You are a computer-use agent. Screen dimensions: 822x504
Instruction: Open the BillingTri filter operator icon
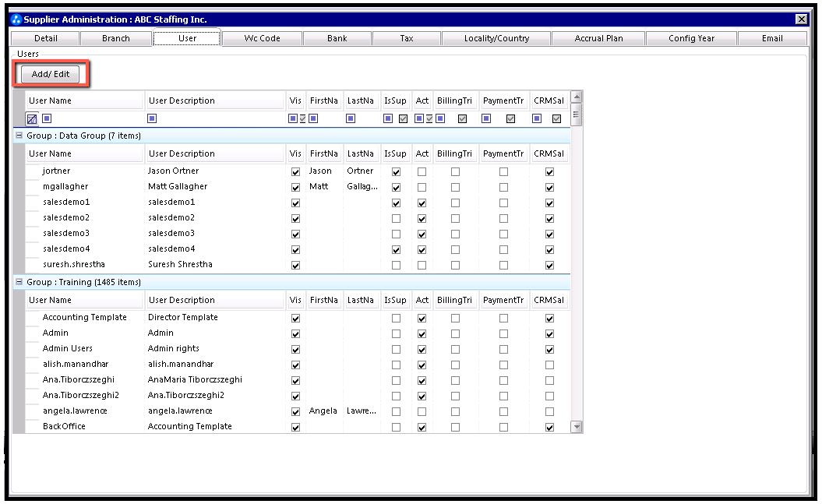pyautogui.click(x=440, y=118)
